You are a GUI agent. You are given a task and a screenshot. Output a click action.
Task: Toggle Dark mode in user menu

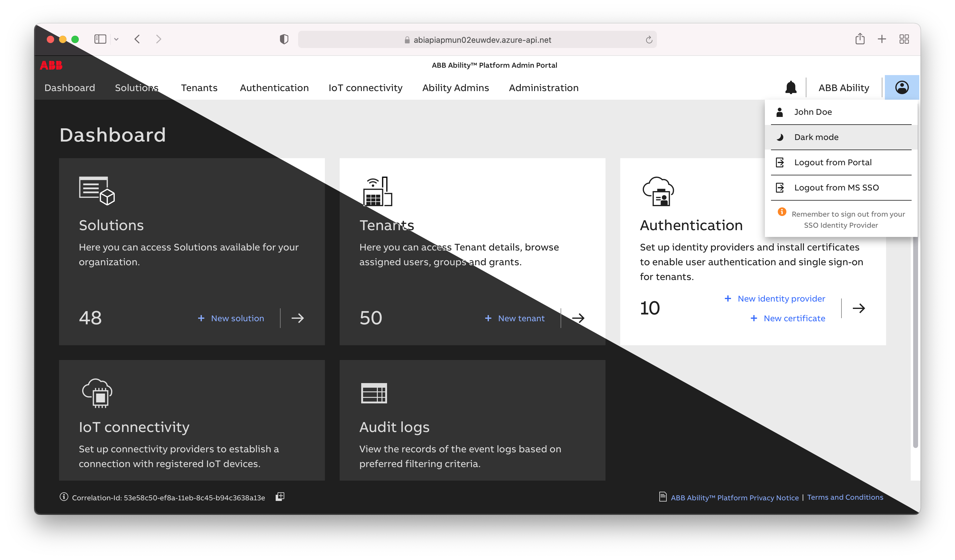tap(841, 137)
